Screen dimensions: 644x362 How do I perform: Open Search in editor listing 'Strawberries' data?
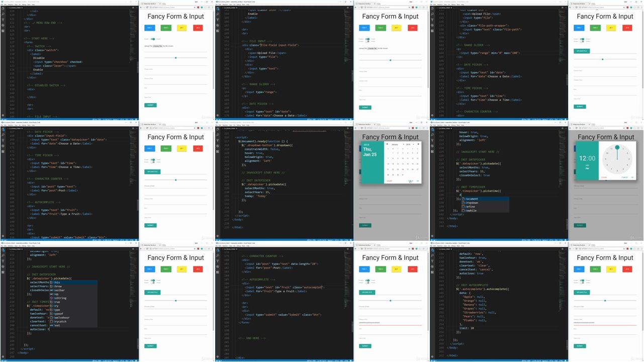432,255
